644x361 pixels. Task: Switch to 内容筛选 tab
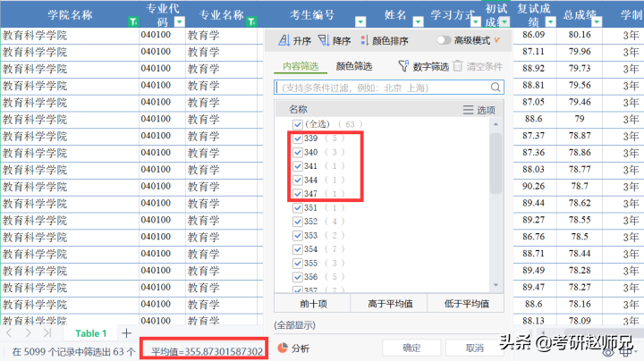pyautogui.click(x=301, y=66)
